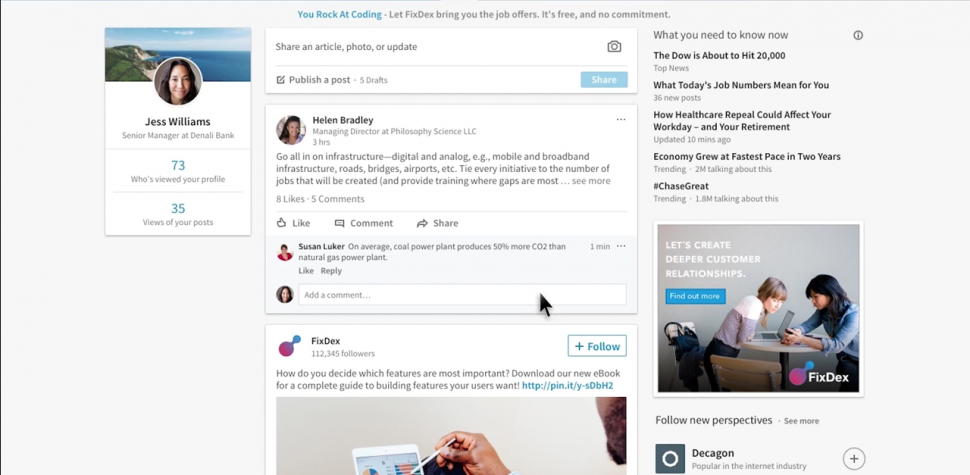The width and height of the screenshot is (970, 475).
Task: Click inside the Add a comment field
Action: click(462, 294)
